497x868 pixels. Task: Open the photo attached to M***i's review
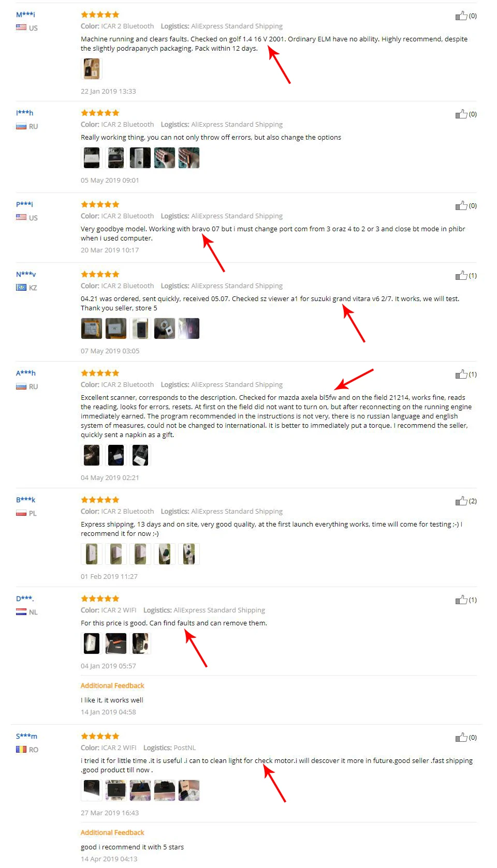92,69
